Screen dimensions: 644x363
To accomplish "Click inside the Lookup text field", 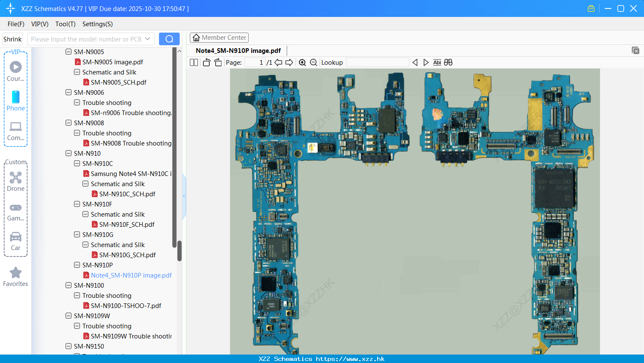I will pyautogui.click(x=378, y=62).
